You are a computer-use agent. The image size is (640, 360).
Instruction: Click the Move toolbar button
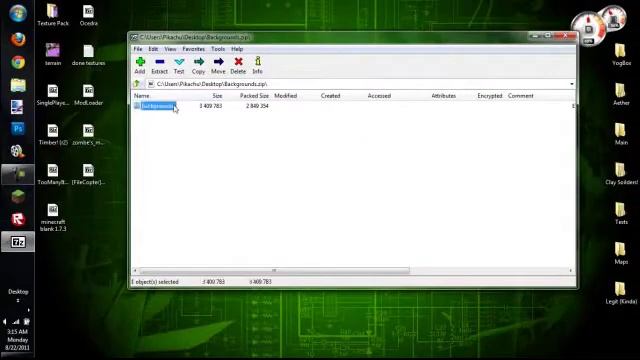[x=218, y=65]
